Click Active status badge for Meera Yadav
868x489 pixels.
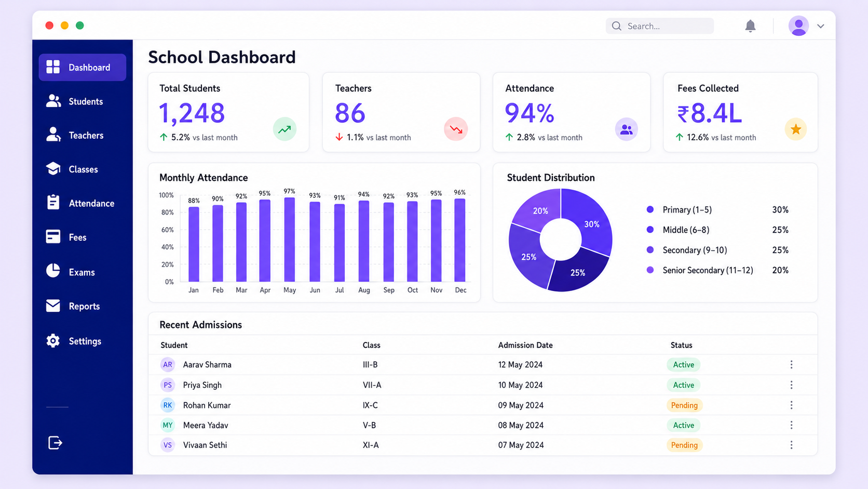tap(683, 425)
